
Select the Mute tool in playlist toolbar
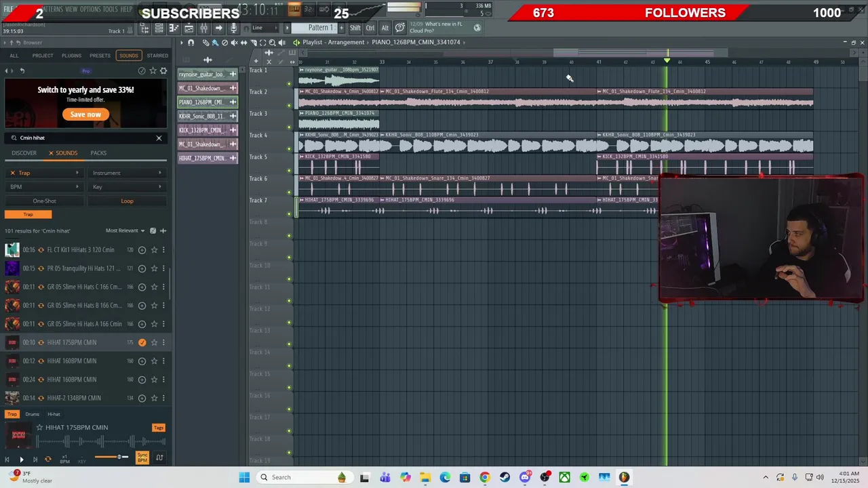235,43
